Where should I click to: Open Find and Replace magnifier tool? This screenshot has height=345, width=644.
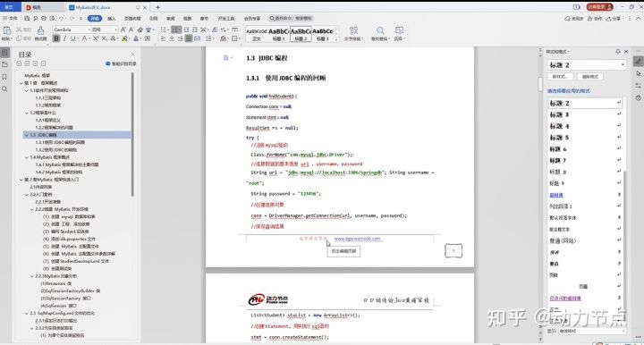pos(380,33)
